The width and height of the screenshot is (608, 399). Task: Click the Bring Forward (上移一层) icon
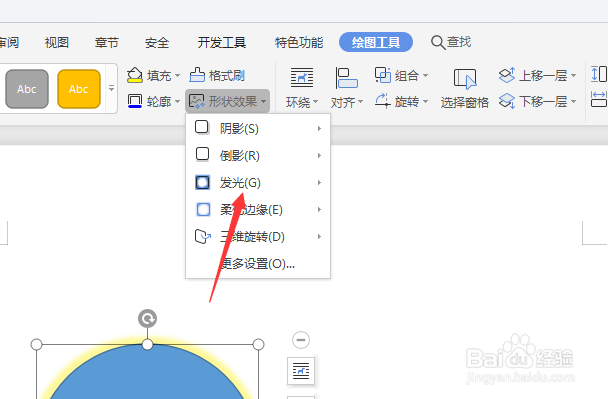[x=507, y=75]
